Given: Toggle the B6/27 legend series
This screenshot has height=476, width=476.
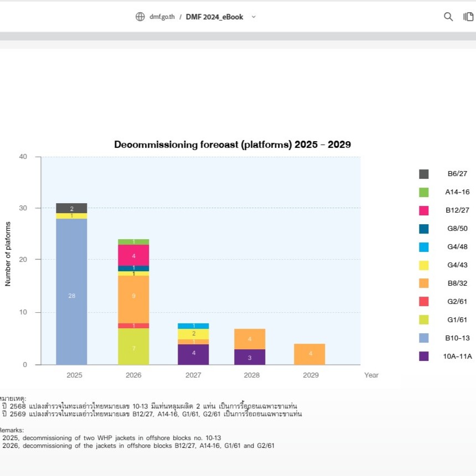Looking at the screenshot, I should tap(457, 174).
